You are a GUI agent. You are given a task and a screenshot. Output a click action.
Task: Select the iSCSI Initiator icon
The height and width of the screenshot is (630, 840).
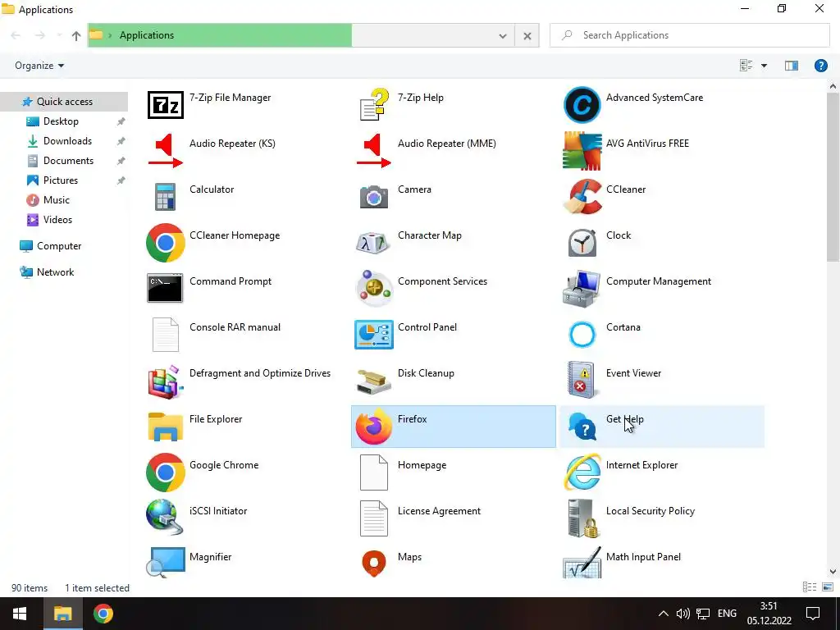(166, 518)
